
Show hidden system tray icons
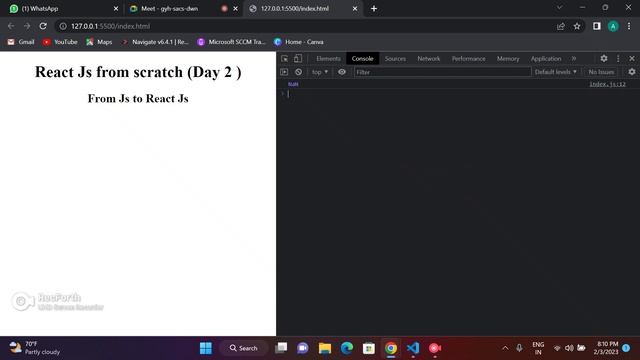(505, 348)
